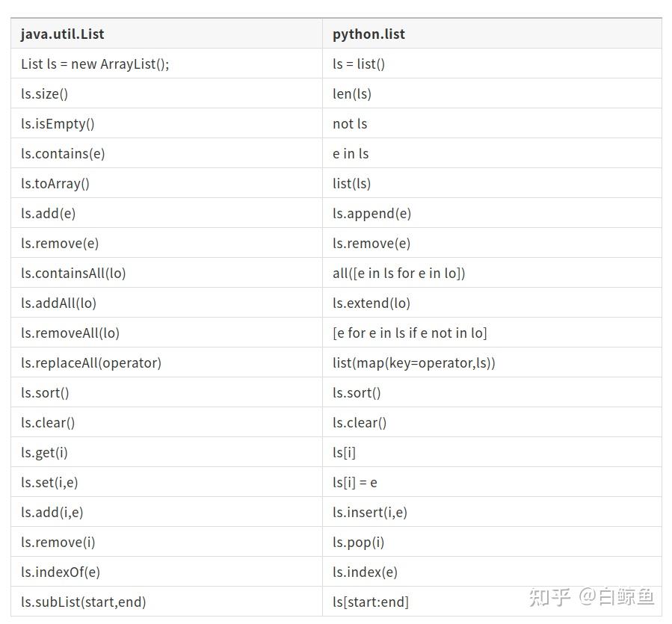Click the ls.subList(start,end) cell
Viewport: 672px width, 624px height.
click(84, 602)
